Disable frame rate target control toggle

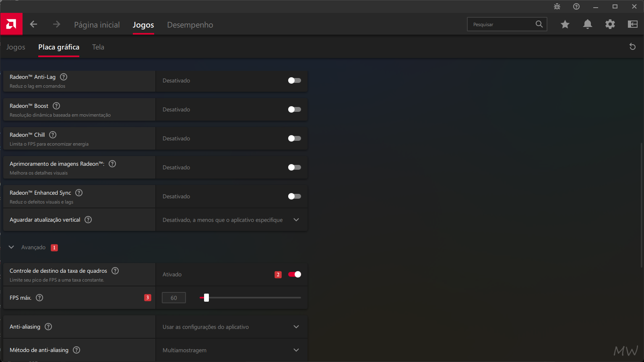[x=295, y=274]
